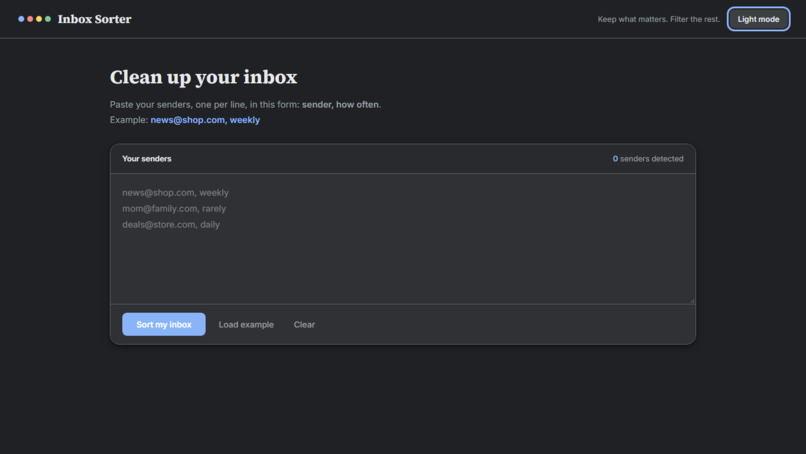The width and height of the screenshot is (806, 454).
Task: Click the Clean up your inbox heading
Action: point(203,77)
